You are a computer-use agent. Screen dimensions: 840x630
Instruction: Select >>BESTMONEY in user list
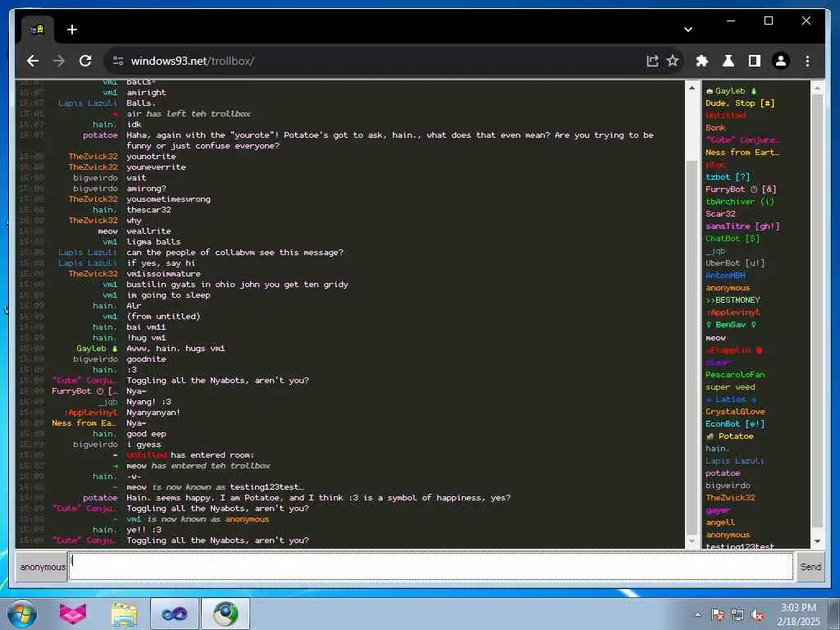point(733,300)
